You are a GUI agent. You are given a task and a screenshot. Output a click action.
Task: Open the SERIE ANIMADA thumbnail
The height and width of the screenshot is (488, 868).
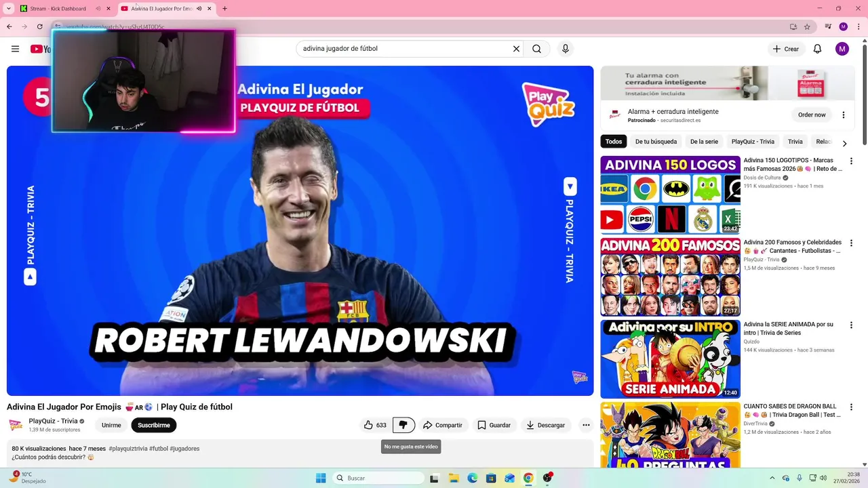coord(670,359)
